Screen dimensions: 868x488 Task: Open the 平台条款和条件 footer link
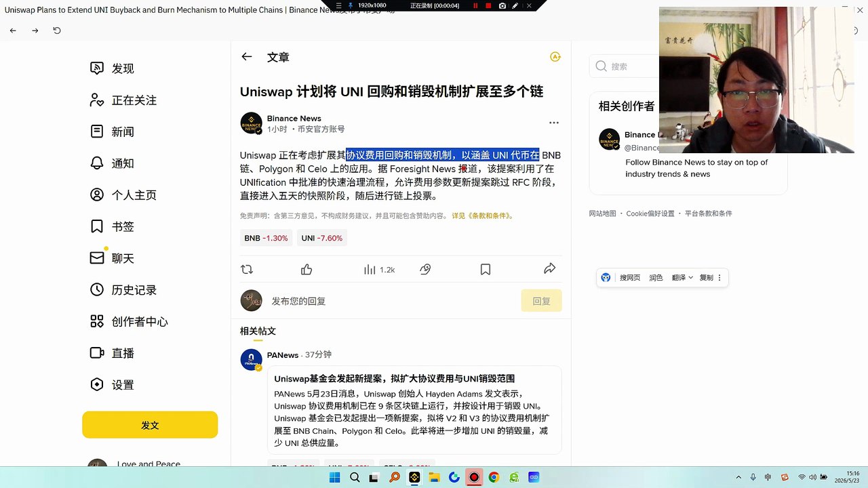708,213
